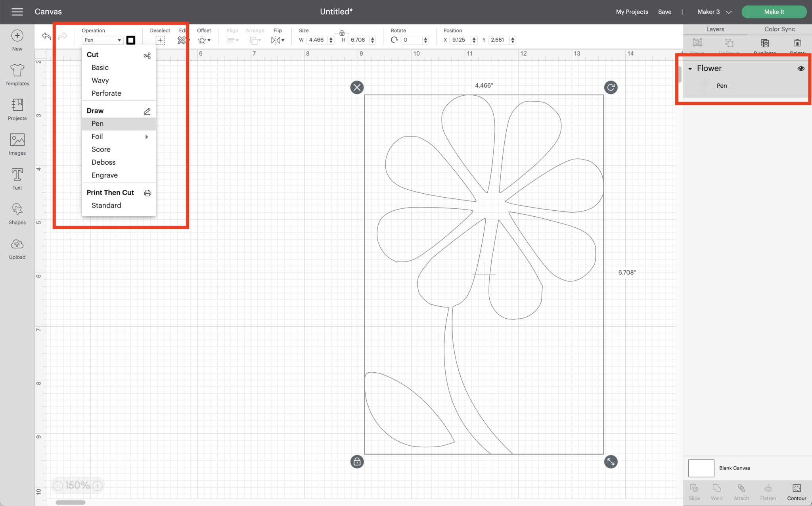Screen dimensions: 812x506
Task: Click the Contour icon
Action: click(x=796, y=491)
